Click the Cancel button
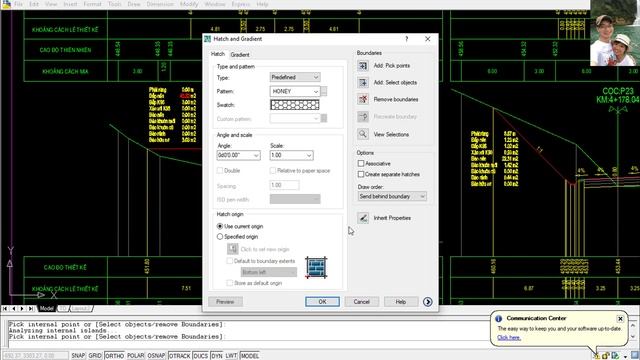The height and width of the screenshot is (360, 640). pyautogui.click(x=361, y=302)
